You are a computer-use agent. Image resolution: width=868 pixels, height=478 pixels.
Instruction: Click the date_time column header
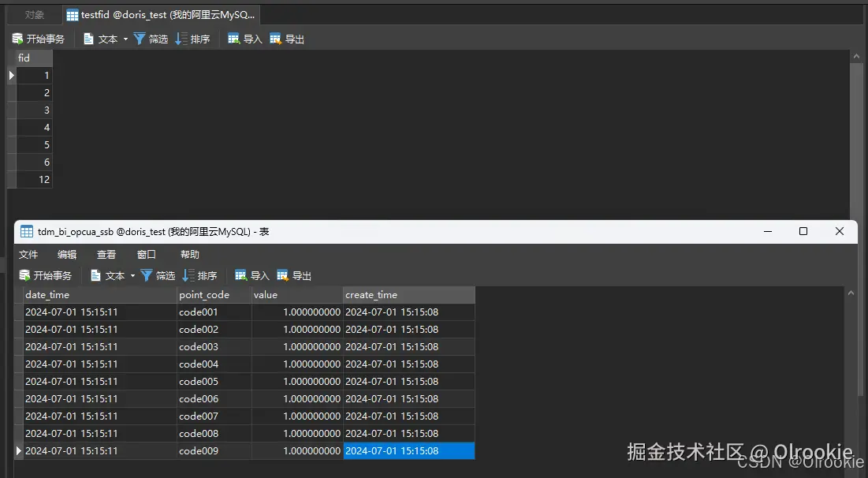click(x=100, y=295)
